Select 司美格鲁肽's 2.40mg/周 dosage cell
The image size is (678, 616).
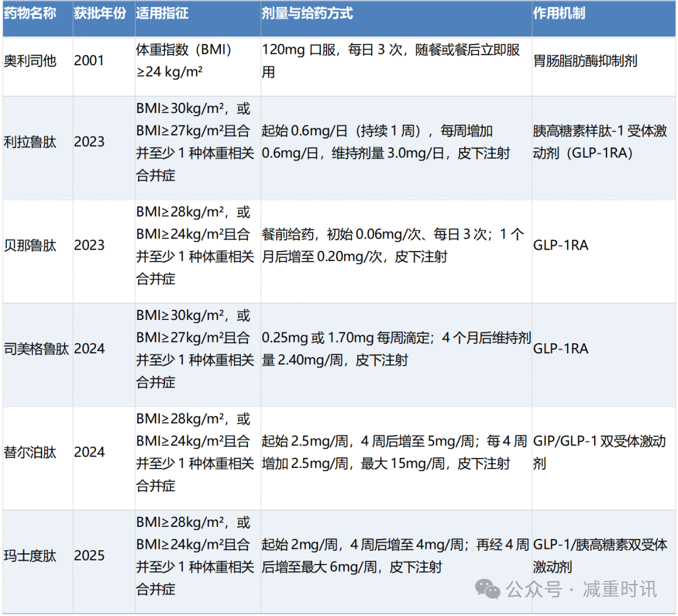pos(396,349)
